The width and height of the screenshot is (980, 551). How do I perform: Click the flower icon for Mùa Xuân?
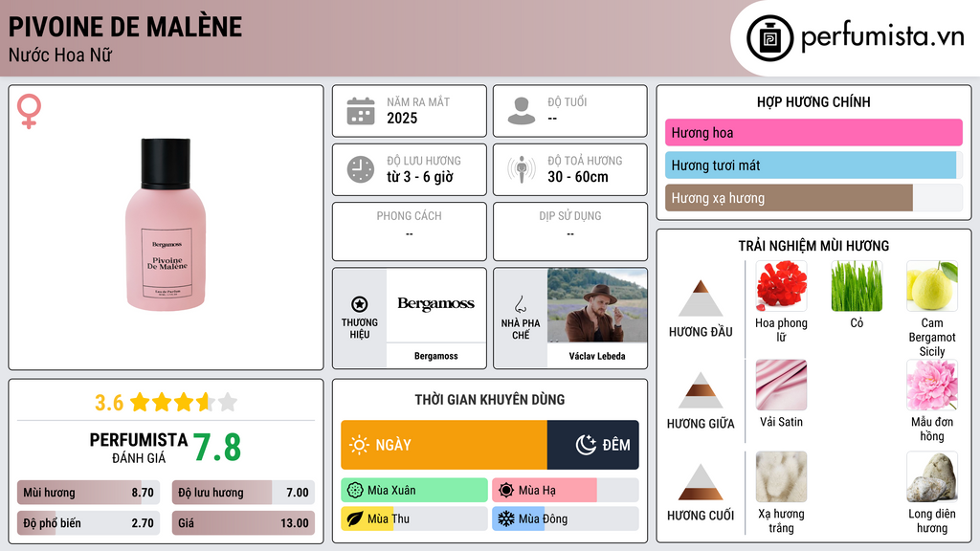355,491
